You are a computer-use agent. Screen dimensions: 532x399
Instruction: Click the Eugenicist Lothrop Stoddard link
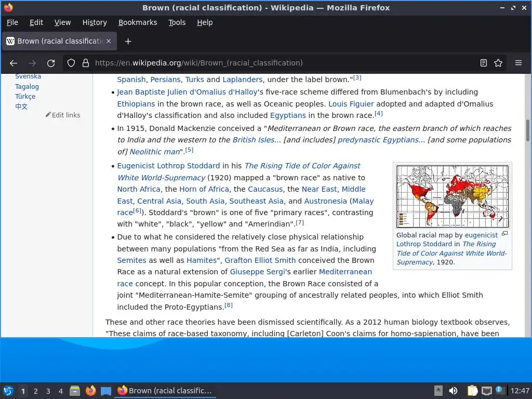coord(168,166)
